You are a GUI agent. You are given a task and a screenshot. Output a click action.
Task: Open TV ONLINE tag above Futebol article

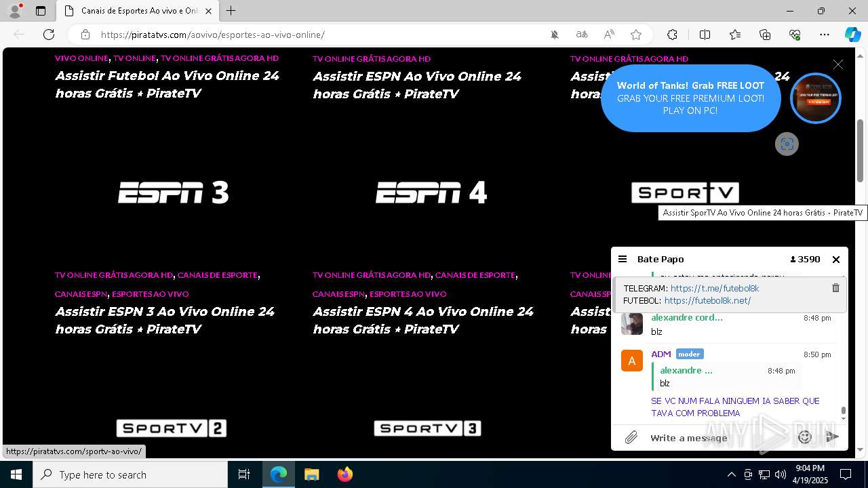[134, 58]
